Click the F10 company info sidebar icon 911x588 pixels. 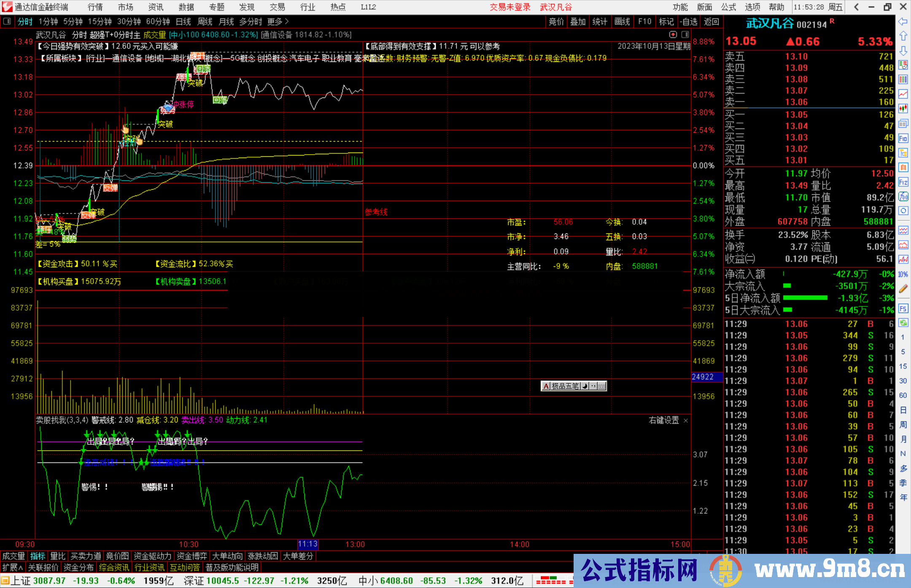903,138
